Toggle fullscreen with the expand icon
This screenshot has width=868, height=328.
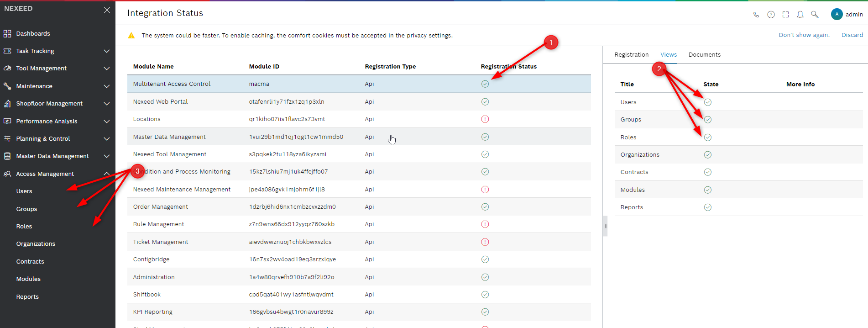tap(785, 15)
